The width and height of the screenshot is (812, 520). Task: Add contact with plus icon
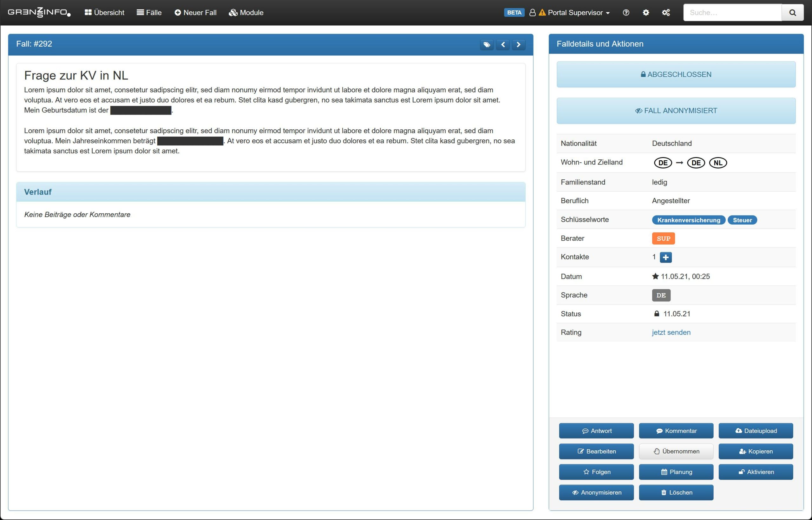point(665,257)
